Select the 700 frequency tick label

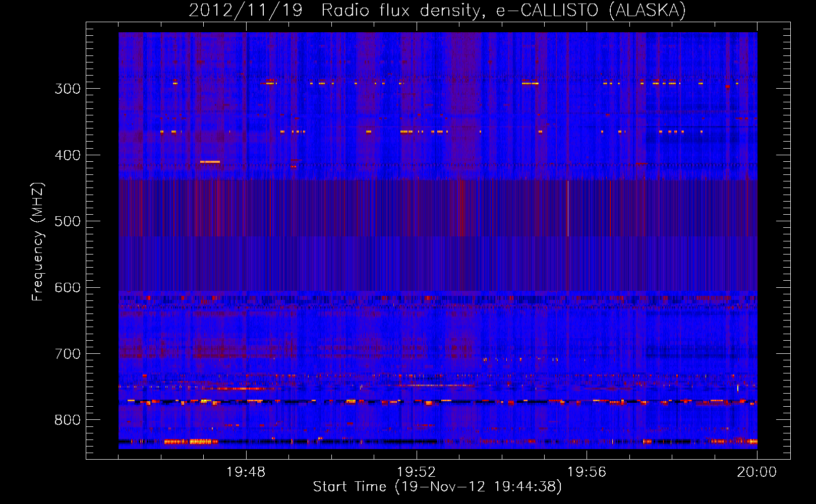68,354
